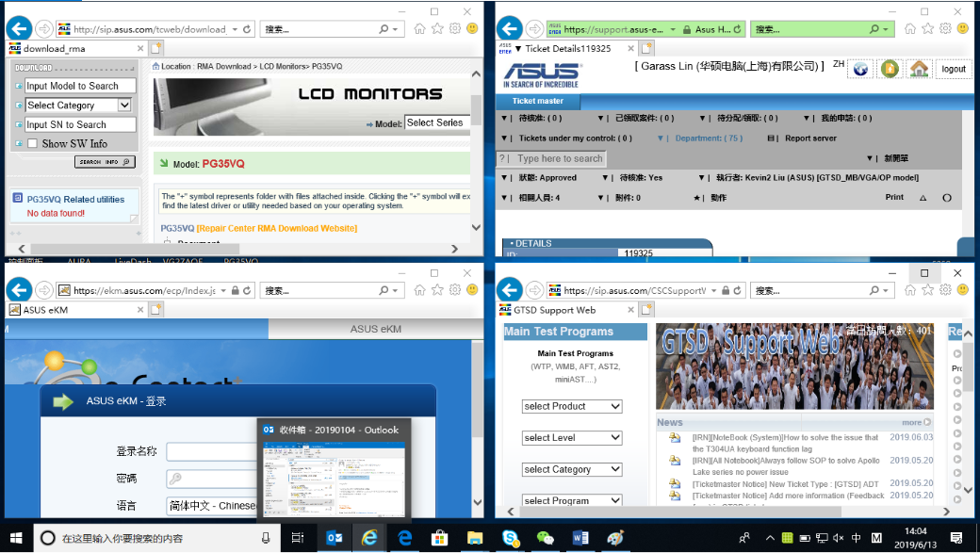980x553 pixels.
Task: Open File Explorer from the taskbar
Action: click(x=475, y=537)
